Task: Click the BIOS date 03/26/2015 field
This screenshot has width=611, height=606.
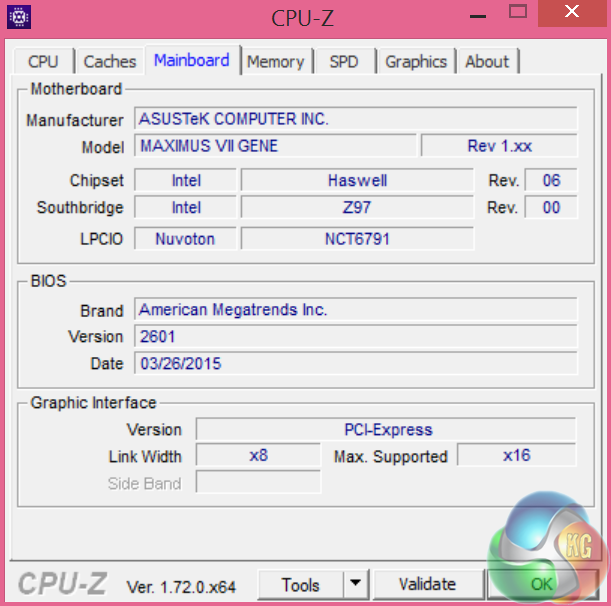Action: point(355,364)
